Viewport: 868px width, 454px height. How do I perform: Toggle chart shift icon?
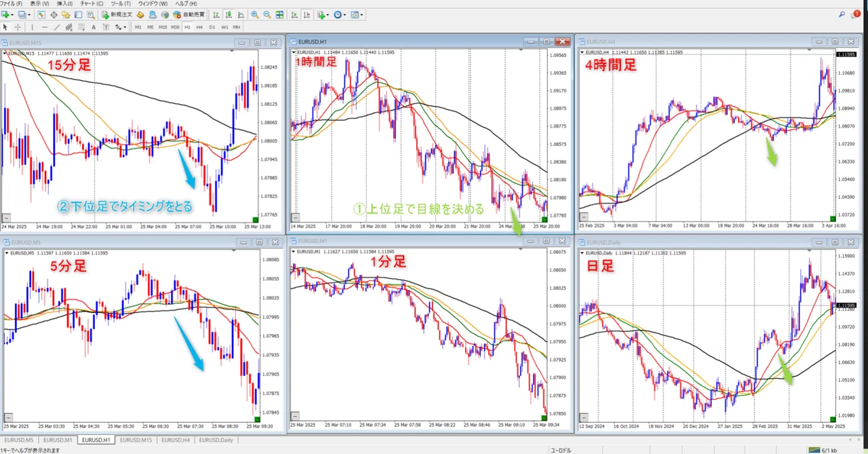(307, 14)
